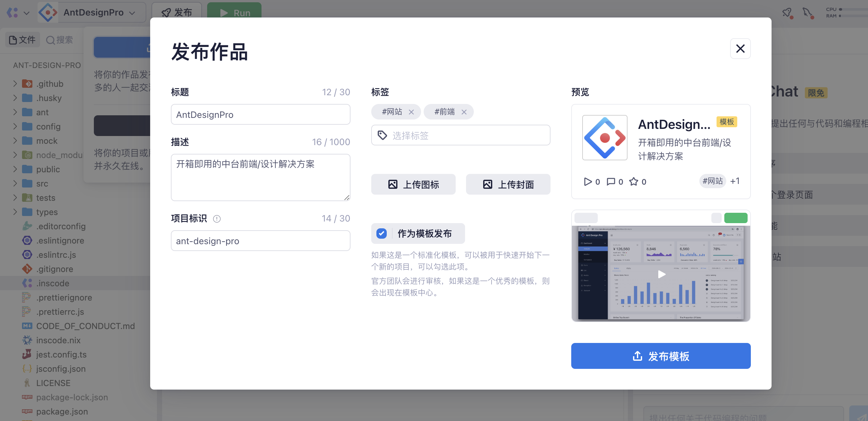Click the comment icon in preview card
868x421 pixels.
tap(611, 182)
